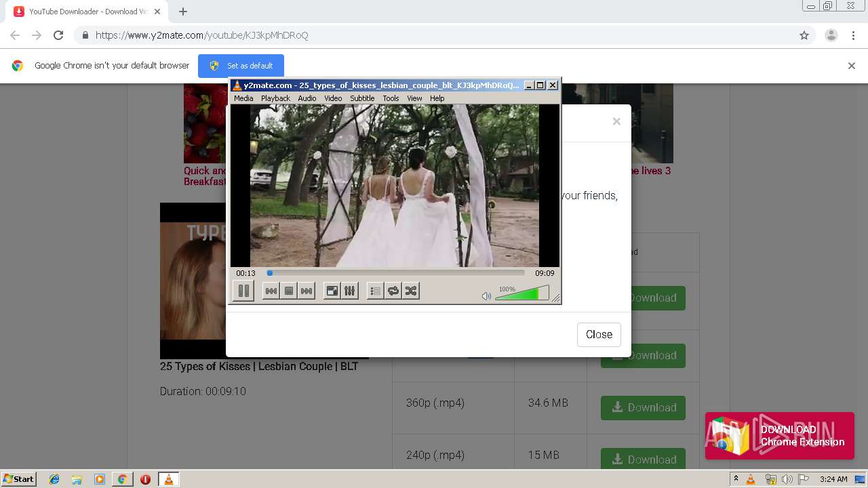Bookmark this page with star icon
Screen dimensions: 868x488
click(804, 35)
